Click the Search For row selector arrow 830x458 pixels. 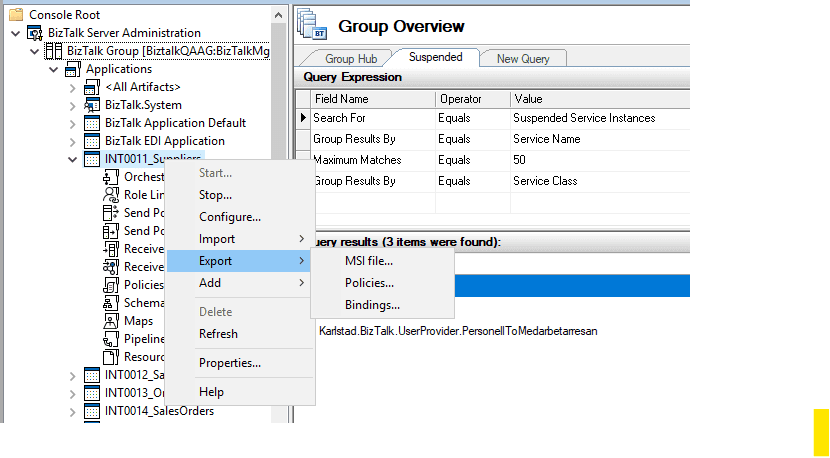[x=303, y=118]
